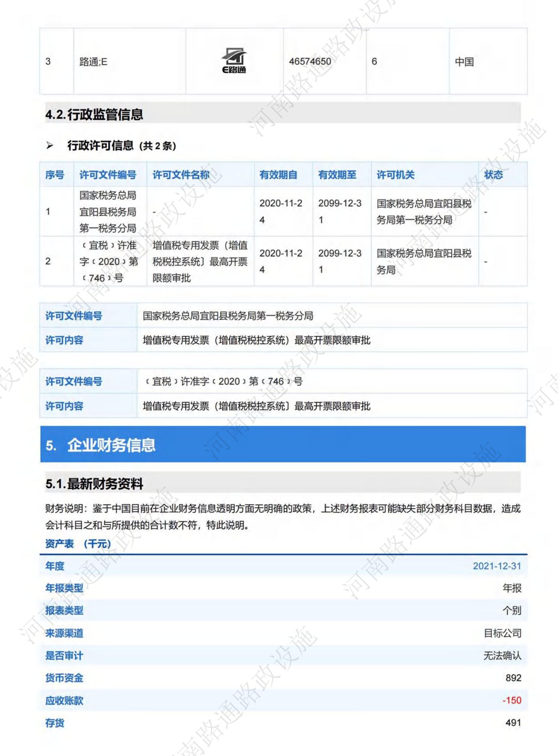Click 增值税专用发票 permit name in table row 2
Viewport: 558px width, 756px height.
point(200,261)
